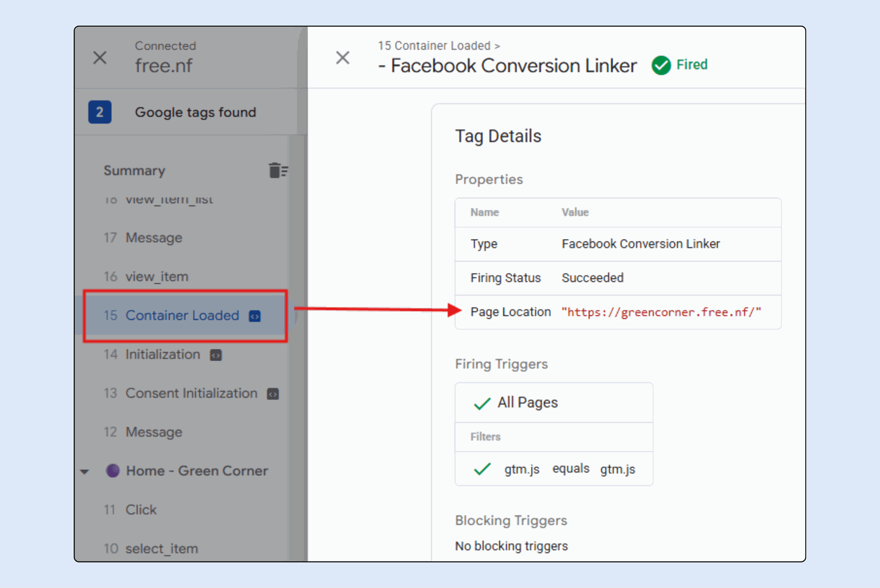
Task: Click the clear summary trash icon
Action: coord(278,170)
